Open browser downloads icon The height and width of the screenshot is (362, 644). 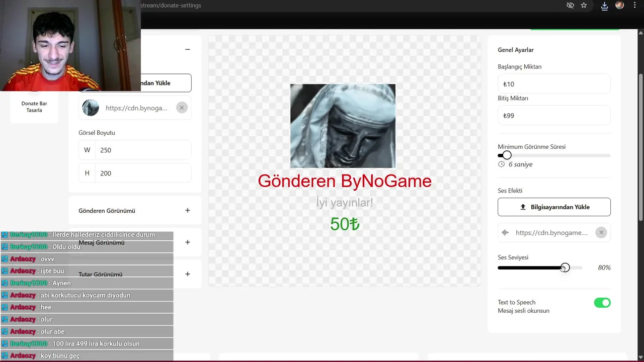click(x=605, y=6)
